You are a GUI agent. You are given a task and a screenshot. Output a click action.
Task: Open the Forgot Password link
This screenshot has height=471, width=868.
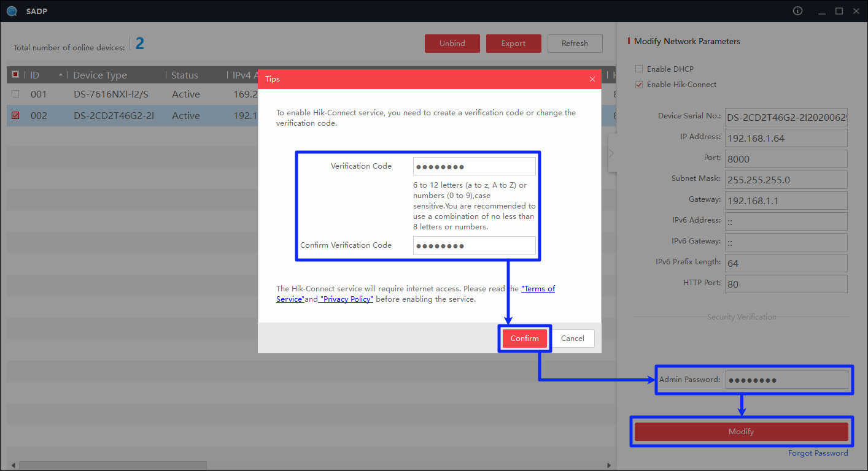tap(818, 453)
